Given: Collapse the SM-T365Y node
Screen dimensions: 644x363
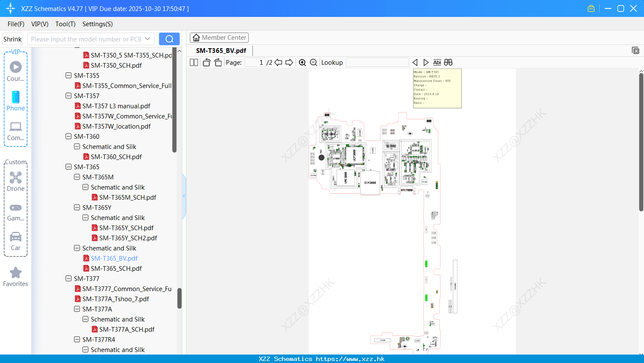Looking at the screenshot, I should (77, 207).
